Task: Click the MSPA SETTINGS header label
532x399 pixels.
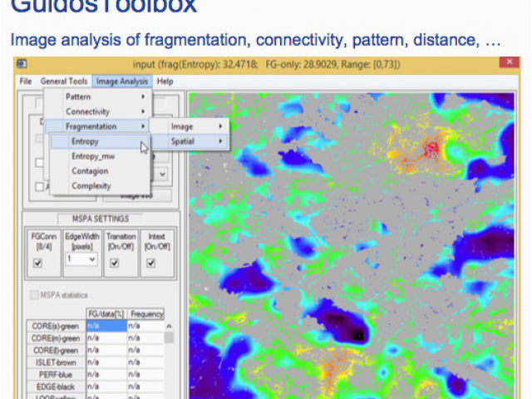Action: pyautogui.click(x=101, y=219)
